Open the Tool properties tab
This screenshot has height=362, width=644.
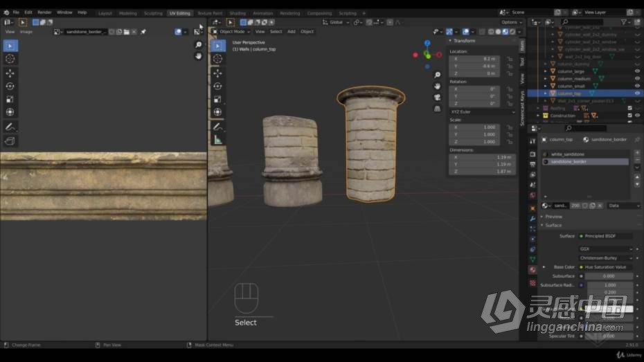click(533, 141)
